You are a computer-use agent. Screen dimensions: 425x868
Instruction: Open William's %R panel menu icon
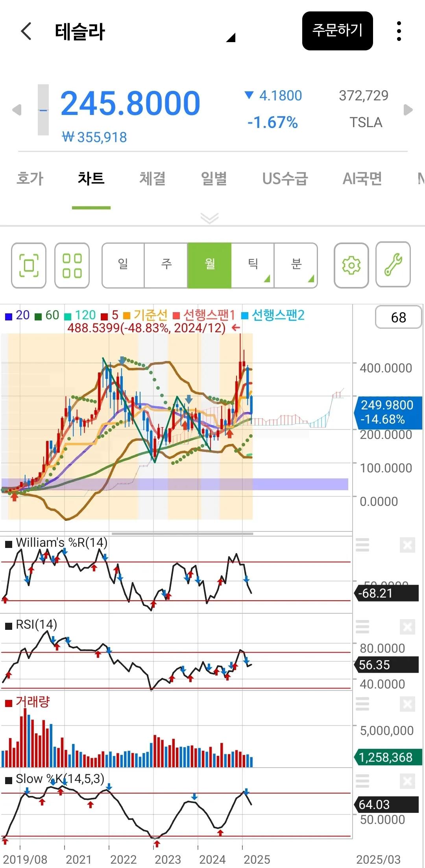point(362,545)
